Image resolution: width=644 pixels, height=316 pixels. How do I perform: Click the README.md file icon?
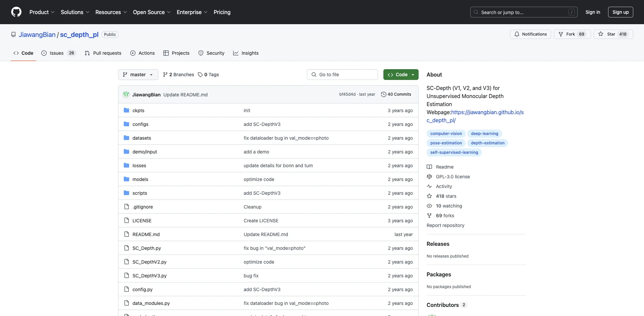tap(126, 234)
